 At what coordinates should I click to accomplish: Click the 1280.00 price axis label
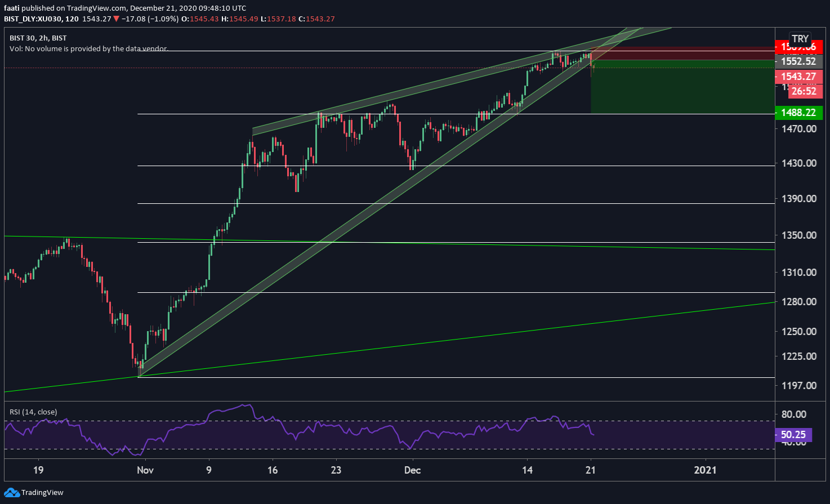click(x=798, y=302)
